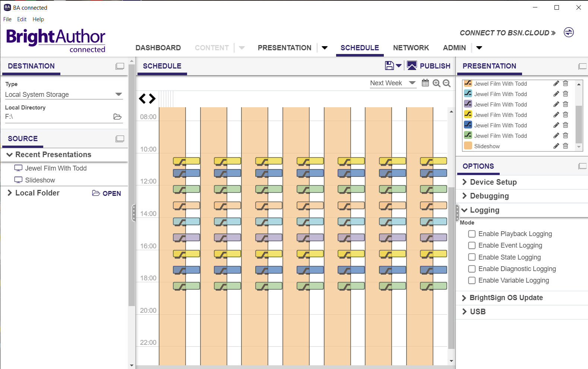This screenshot has width=588, height=369.
Task: Open the Next Week range dropdown
Action: pyautogui.click(x=412, y=83)
